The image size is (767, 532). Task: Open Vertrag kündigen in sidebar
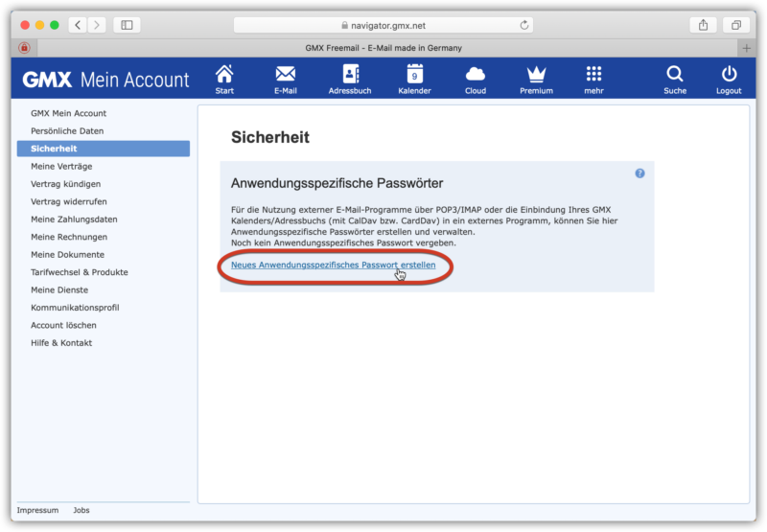pyautogui.click(x=65, y=184)
